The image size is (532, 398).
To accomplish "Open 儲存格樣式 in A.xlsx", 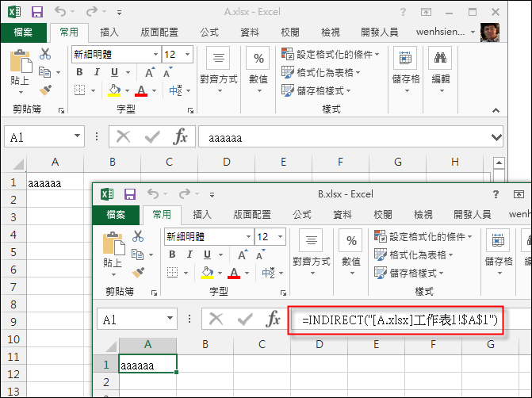I will [x=316, y=90].
